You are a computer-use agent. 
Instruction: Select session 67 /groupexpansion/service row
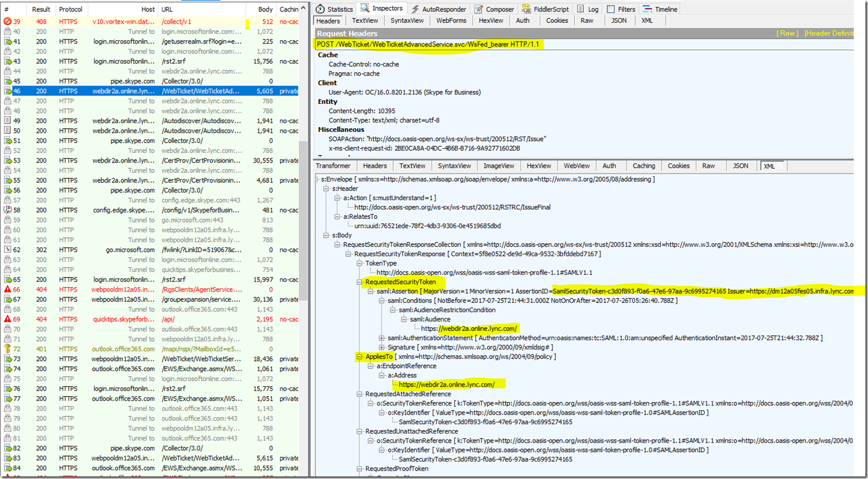(151, 299)
